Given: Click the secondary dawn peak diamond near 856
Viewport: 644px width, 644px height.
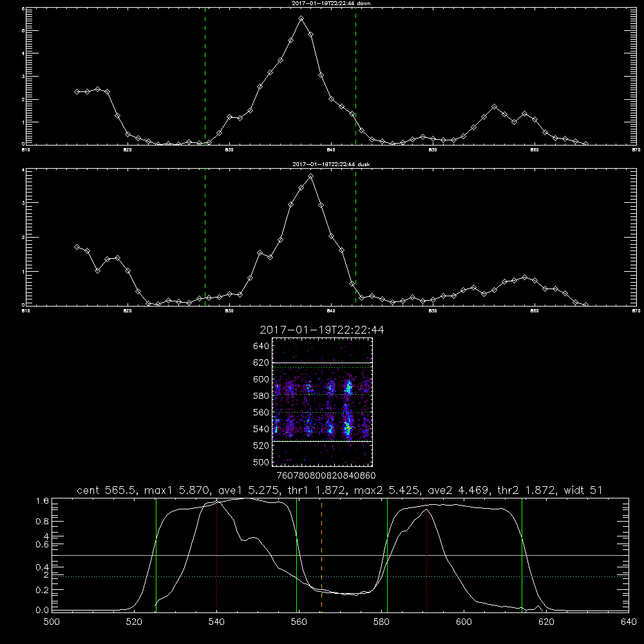Looking at the screenshot, I should pos(495,107).
